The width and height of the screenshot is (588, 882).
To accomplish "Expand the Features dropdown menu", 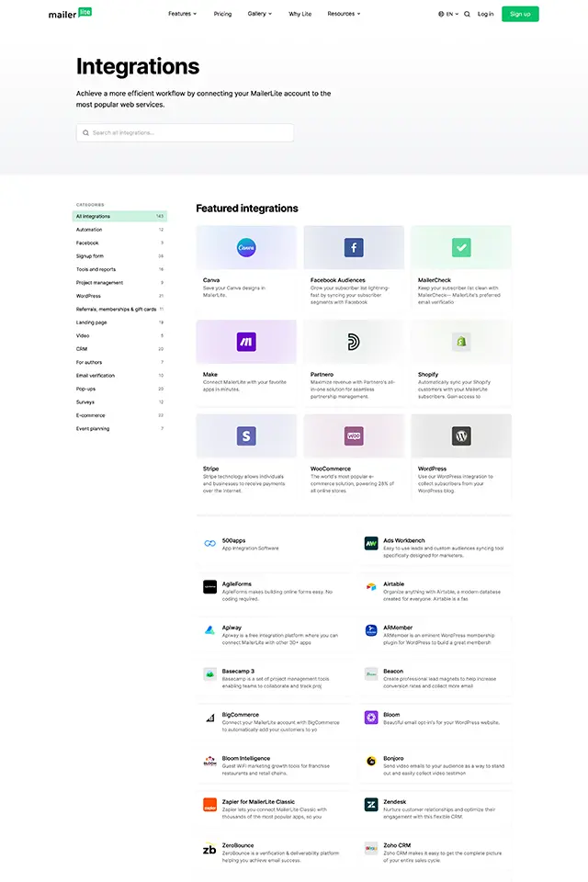I will 182,14.
